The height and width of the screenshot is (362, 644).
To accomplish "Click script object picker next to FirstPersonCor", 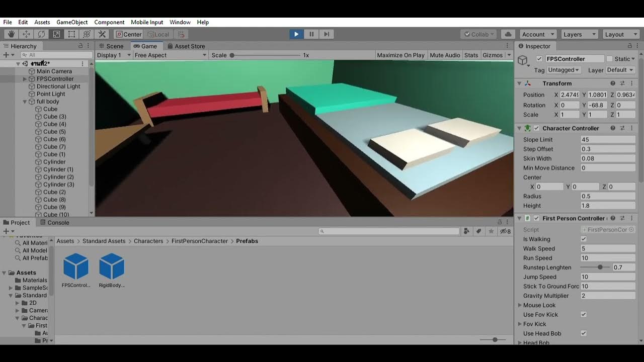I will [631, 230].
